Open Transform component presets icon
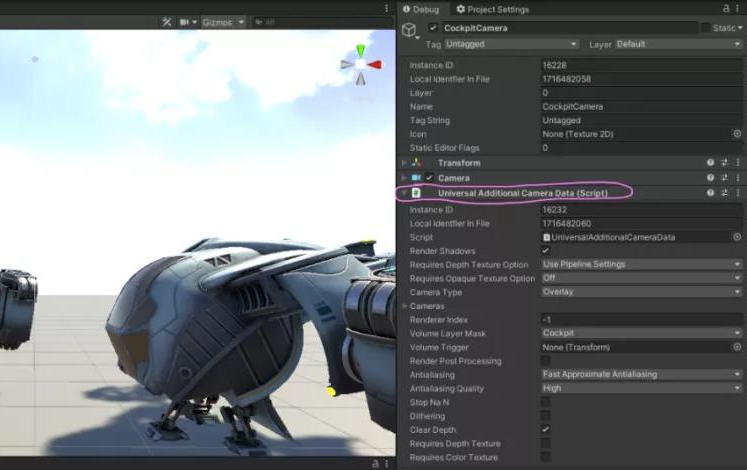The image size is (747, 470). 724,163
